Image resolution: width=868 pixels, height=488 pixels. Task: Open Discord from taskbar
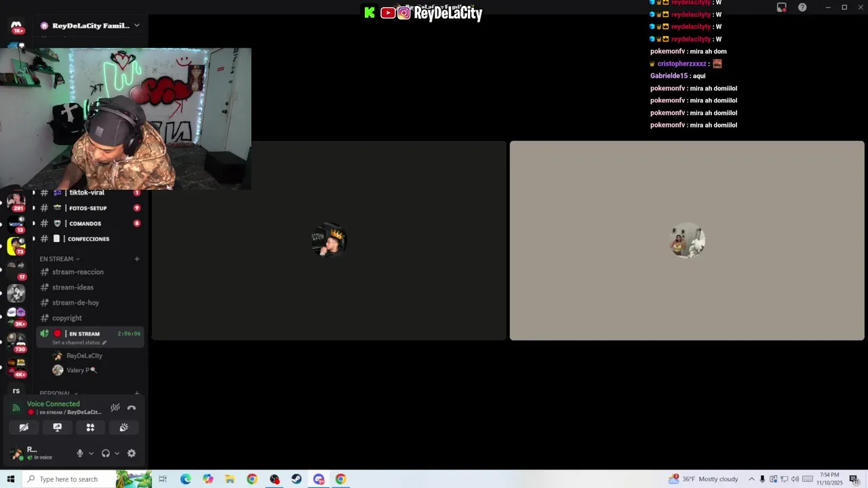click(x=319, y=479)
